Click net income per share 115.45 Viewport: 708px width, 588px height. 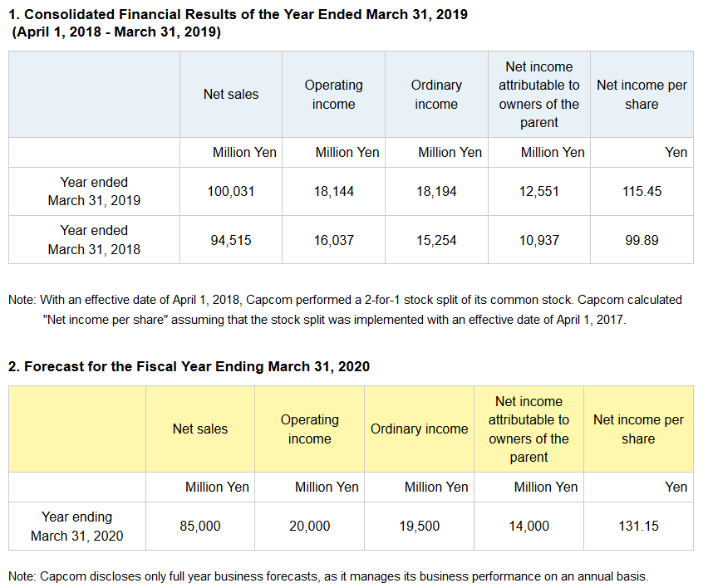[x=642, y=192]
